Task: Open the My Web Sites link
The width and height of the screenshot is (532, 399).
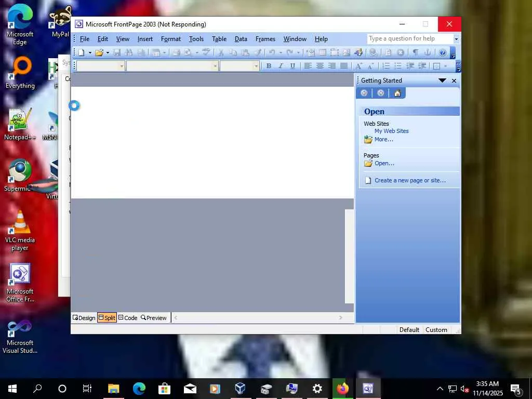Action: [x=391, y=131]
